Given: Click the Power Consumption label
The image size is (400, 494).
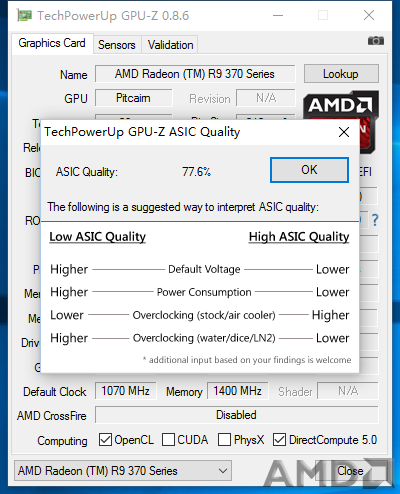Looking at the screenshot, I should tap(204, 292).
